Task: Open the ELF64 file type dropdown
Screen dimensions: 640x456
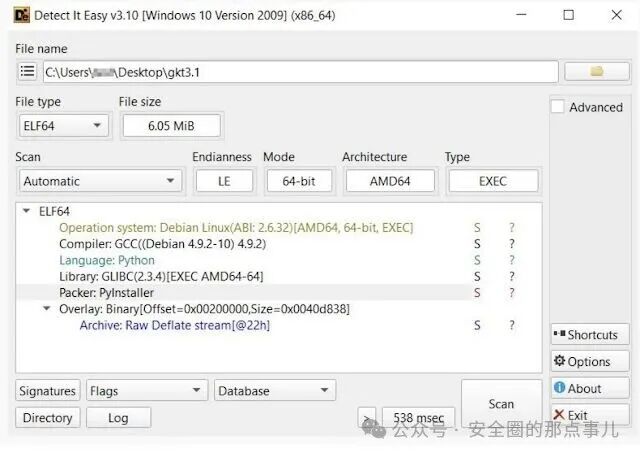Action: pos(64,126)
